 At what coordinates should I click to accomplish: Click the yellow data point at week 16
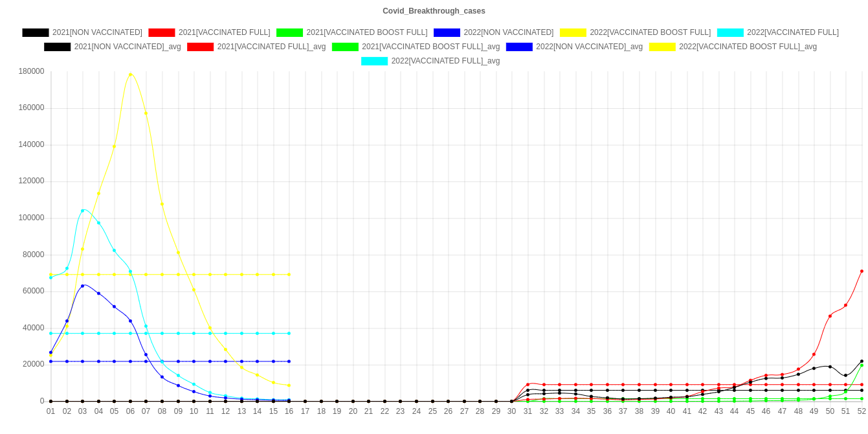289,385
